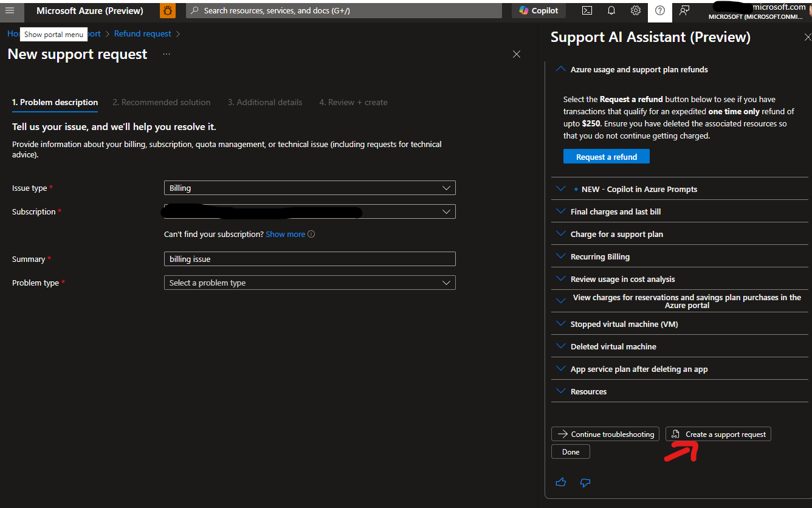
Task: Open Refund request breadcrumb link
Action: 143,33
